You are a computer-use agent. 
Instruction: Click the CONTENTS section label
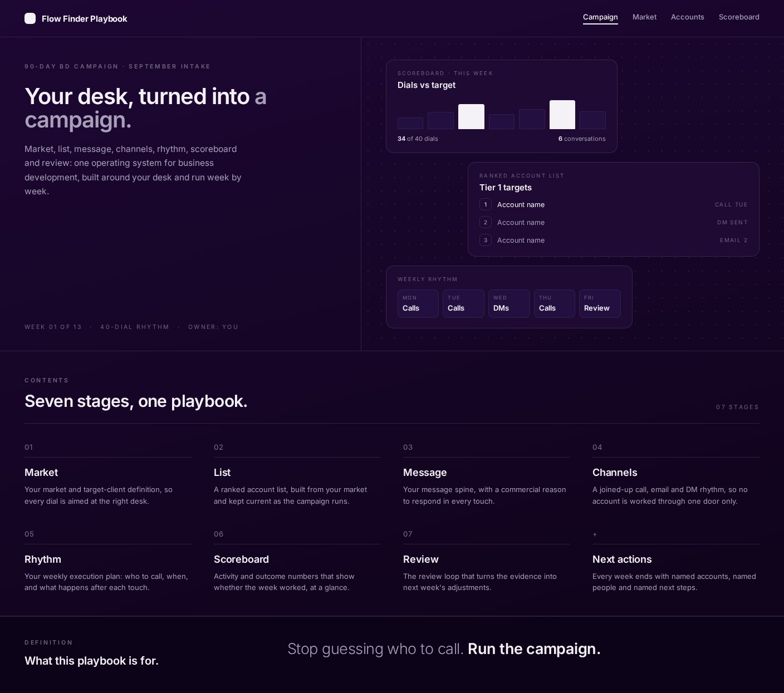(x=47, y=381)
